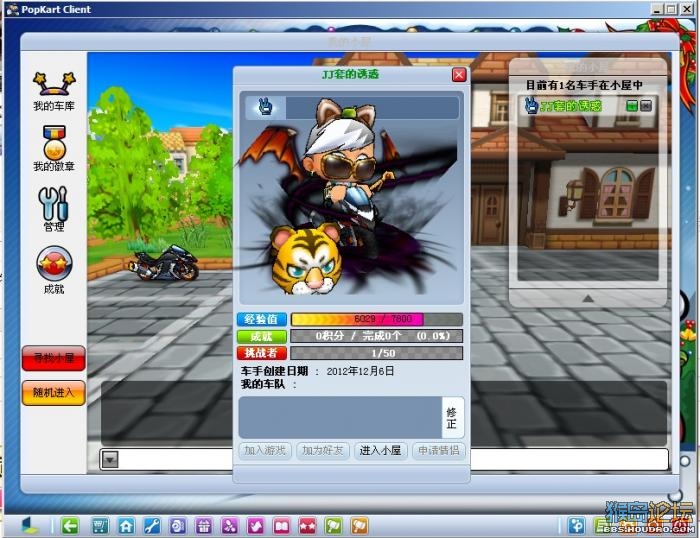This screenshot has width=700, height=538.
Task: Click the 申请情侣 button
Action: coord(438,450)
